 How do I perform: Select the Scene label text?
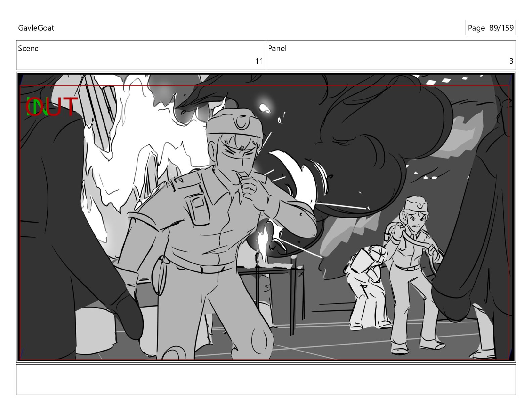click(28, 48)
